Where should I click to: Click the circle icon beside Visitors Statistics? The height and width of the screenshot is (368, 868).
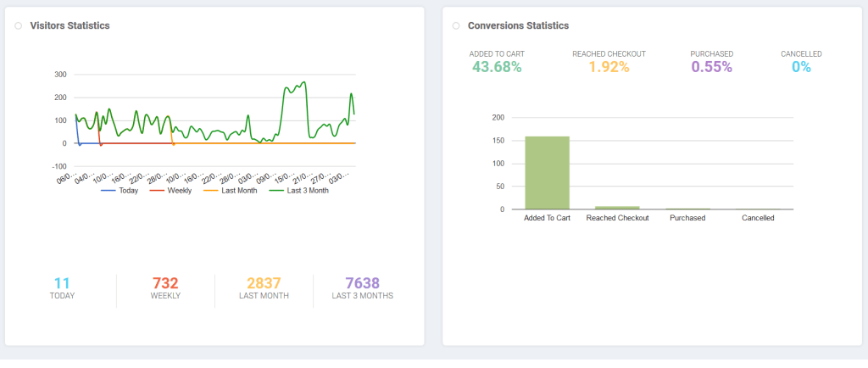pyautogui.click(x=19, y=26)
